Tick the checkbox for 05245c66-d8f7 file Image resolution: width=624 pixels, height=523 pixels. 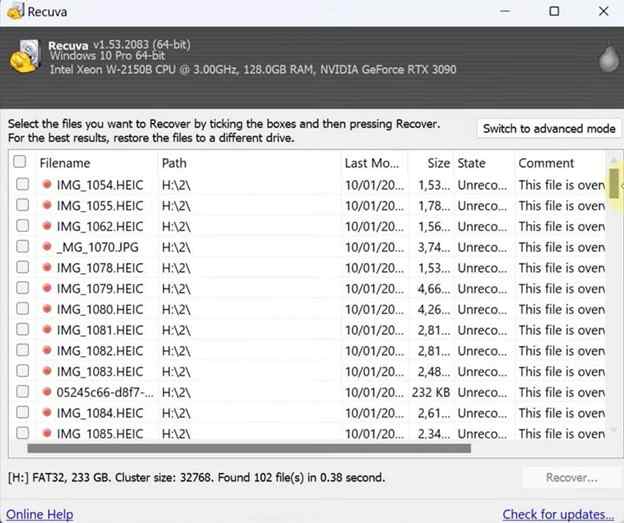pos(23,392)
